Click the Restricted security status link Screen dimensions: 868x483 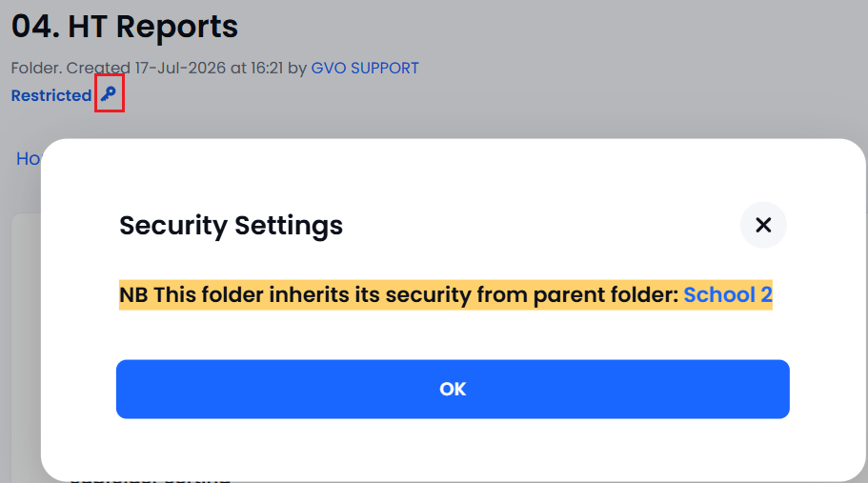(51, 95)
